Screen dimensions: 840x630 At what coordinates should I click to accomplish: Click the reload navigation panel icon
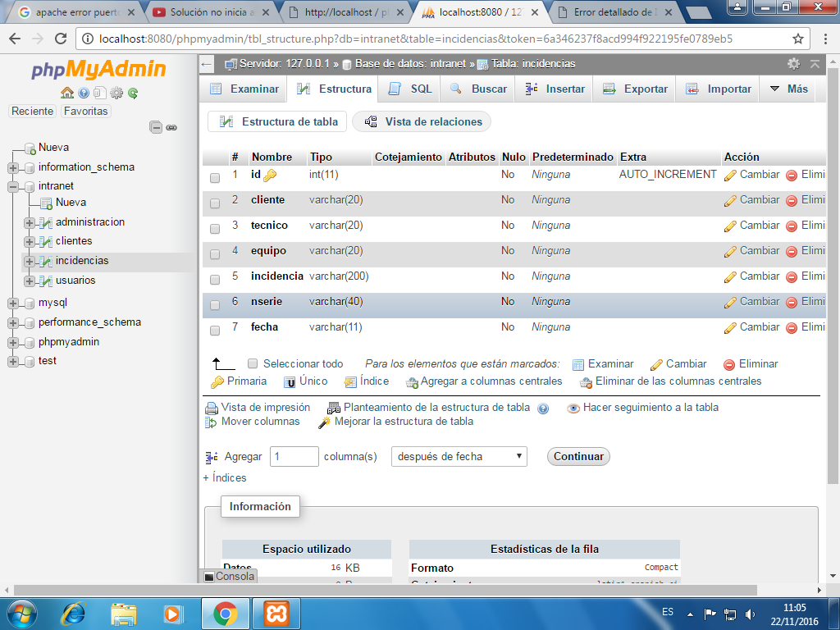tap(133, 94)
